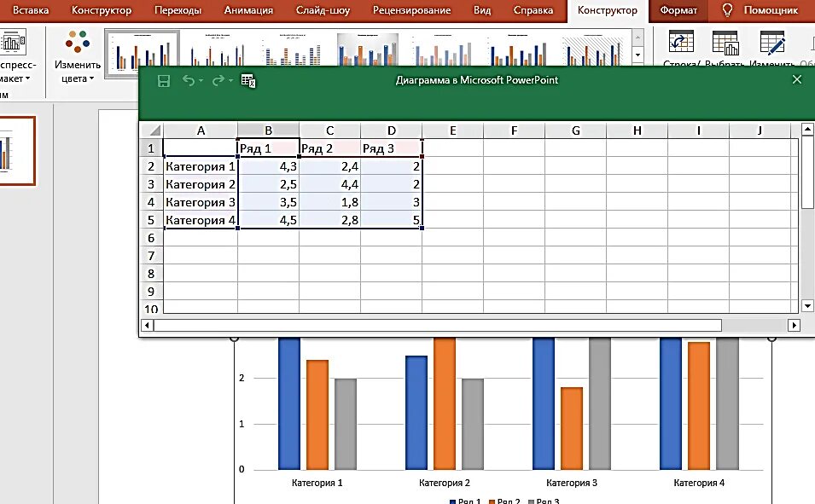This screenshot has height=504, width=815.
Task: Click cell with value 4,3
Action: (x=268, y=167)
